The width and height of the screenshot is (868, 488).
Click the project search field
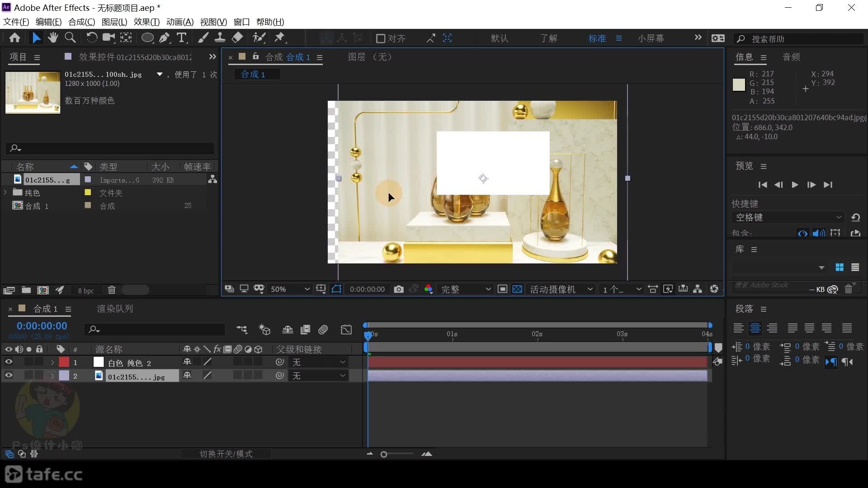(x=110, y=148)
